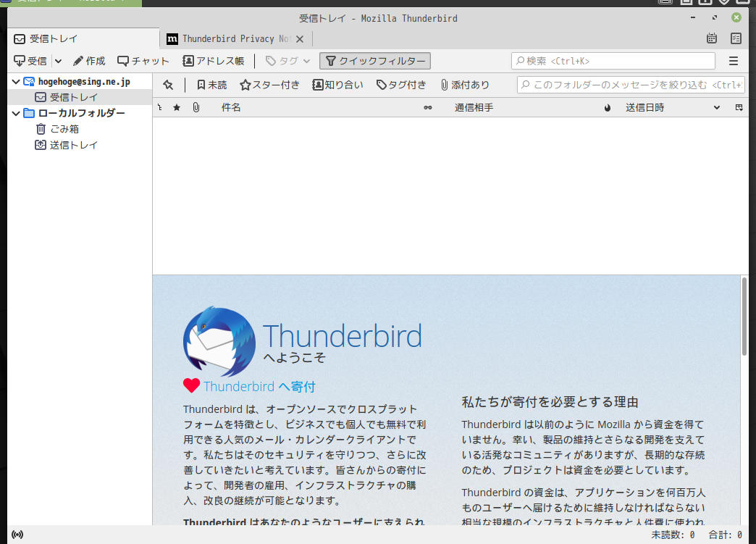The image size is (756, 544).
Task: Click the red heart donate icon
Action: coord(191,386)
